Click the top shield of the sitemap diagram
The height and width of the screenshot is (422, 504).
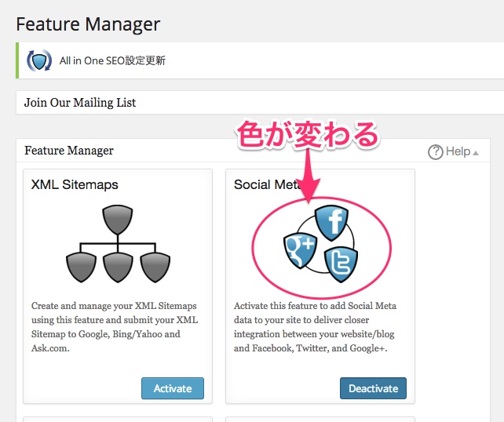click(x=118, y=220)
